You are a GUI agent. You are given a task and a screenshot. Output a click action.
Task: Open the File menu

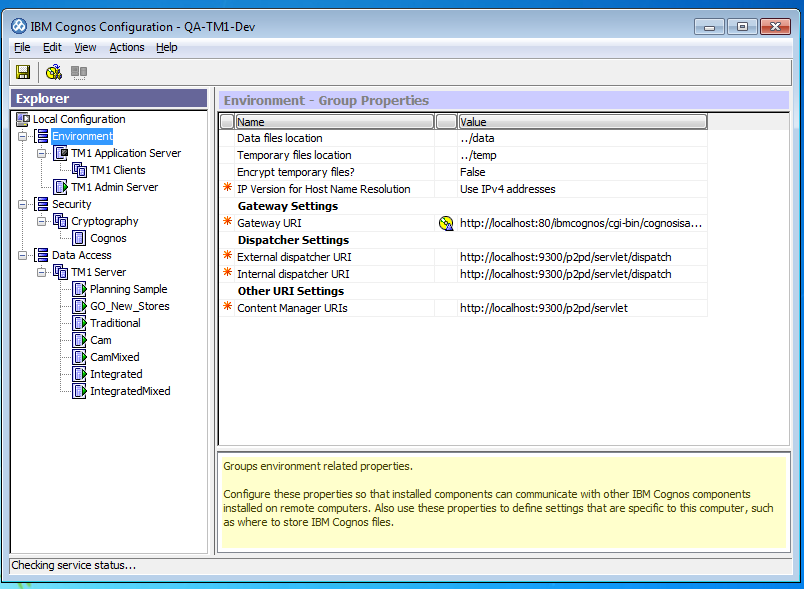coord(22,47)
